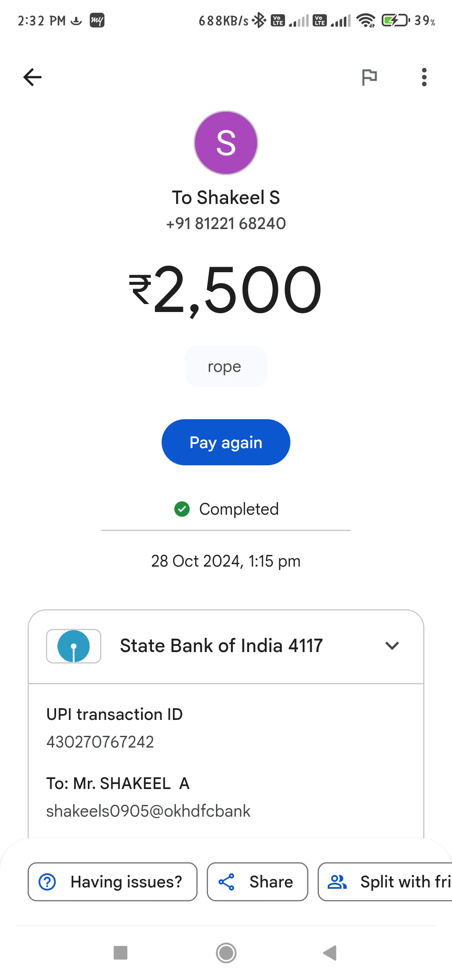The height and width of the screenshot is (980, 452).
Task: Tap the Pay again button
Action: (x=226, y=442)
